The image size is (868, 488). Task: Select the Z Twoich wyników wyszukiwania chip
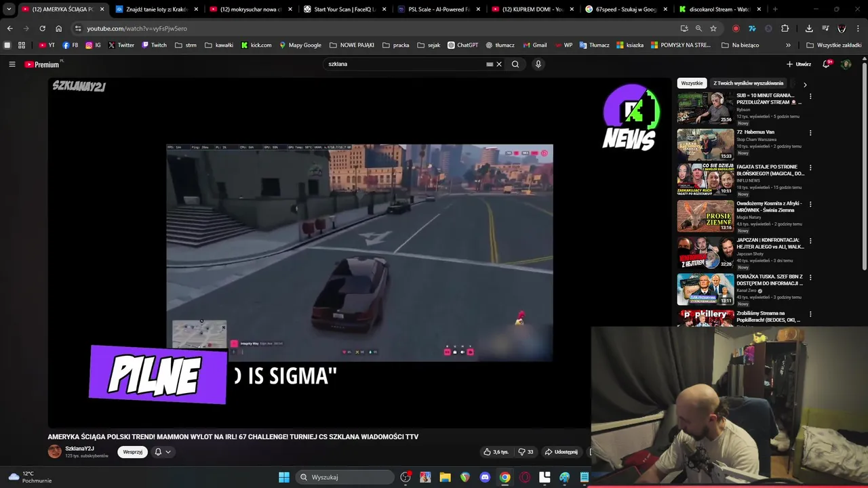[748, 83]
